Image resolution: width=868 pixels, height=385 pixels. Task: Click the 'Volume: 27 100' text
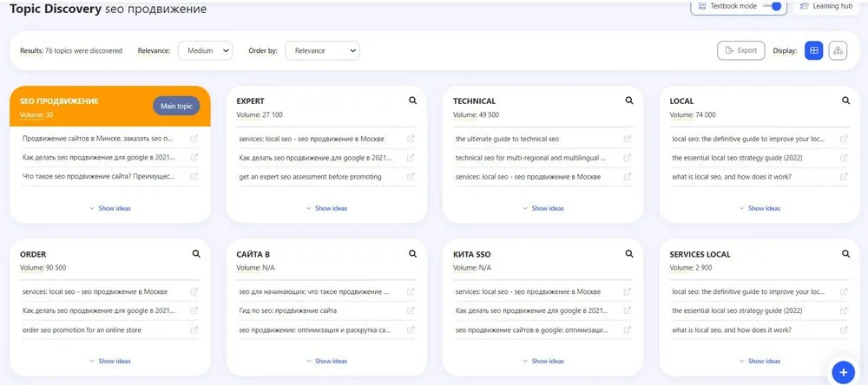pos(259,115)
